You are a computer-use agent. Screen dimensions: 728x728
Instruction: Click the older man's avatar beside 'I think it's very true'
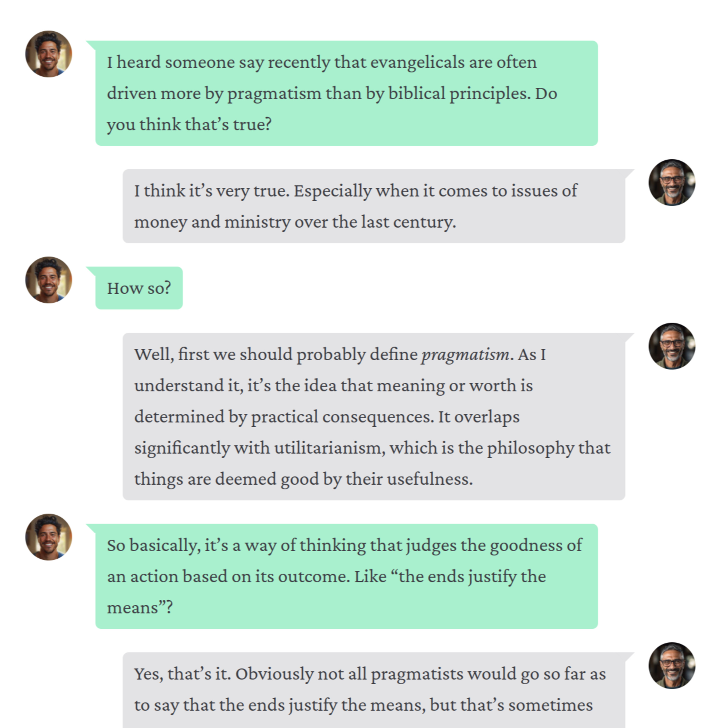(x=672, y=182)
